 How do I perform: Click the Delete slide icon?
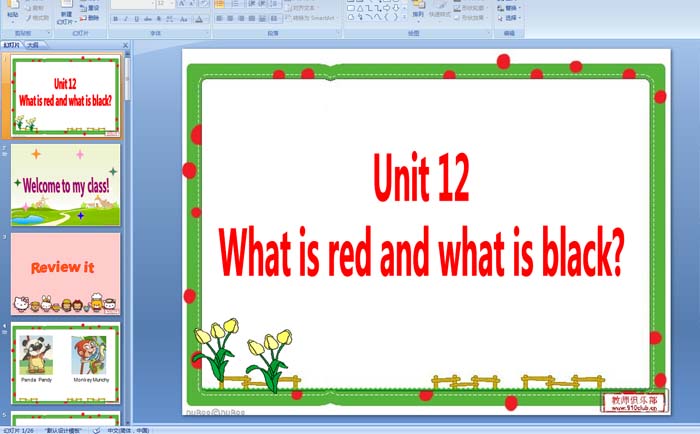click(x=83, y=18)
